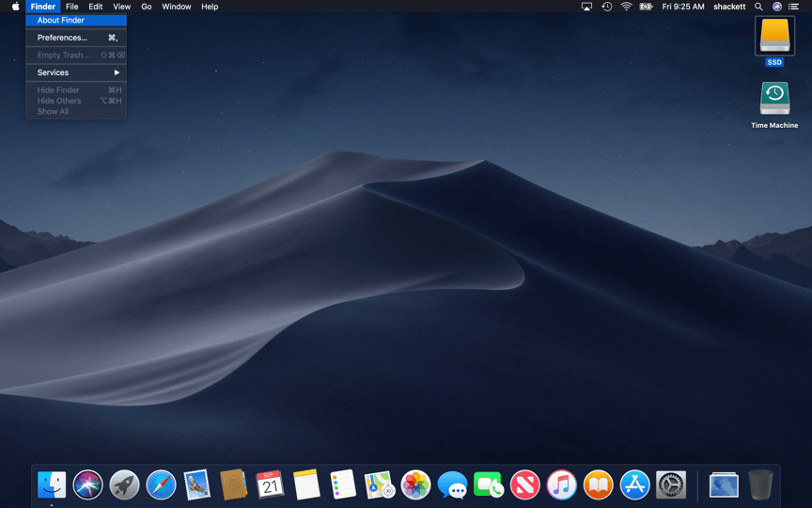Open Mail stamp icon in Dock
The width and height of the screenshot is (812, 508).
click(x=197, y=484)
